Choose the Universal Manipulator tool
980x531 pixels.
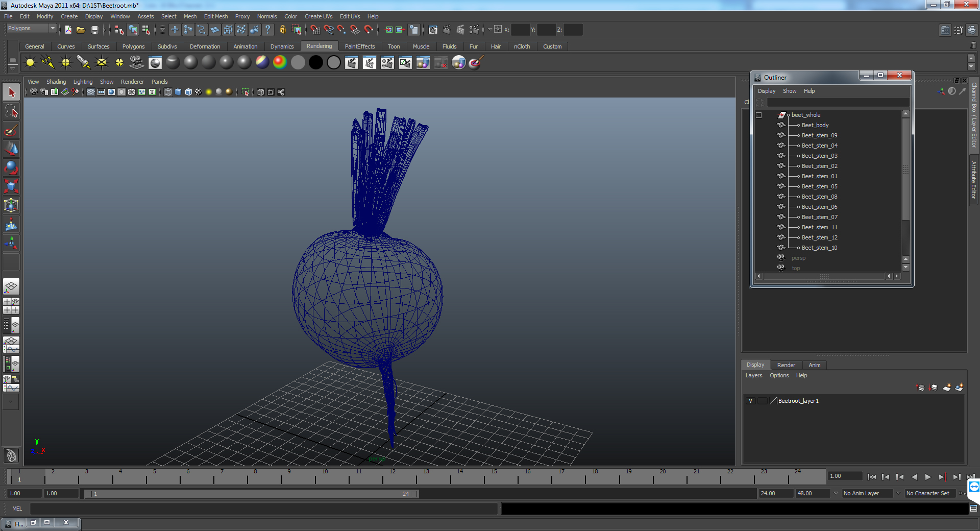pyautogui.click(x=11, y=206)
